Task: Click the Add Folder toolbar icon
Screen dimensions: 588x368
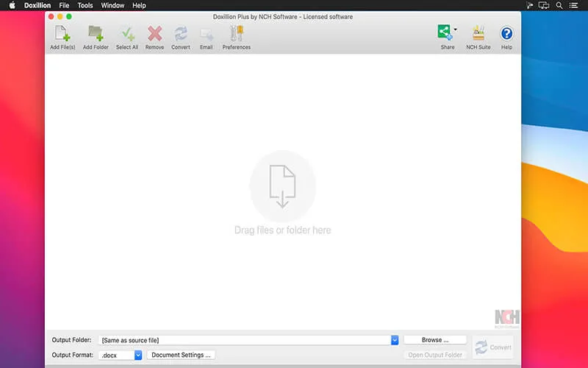Action: 96,34
